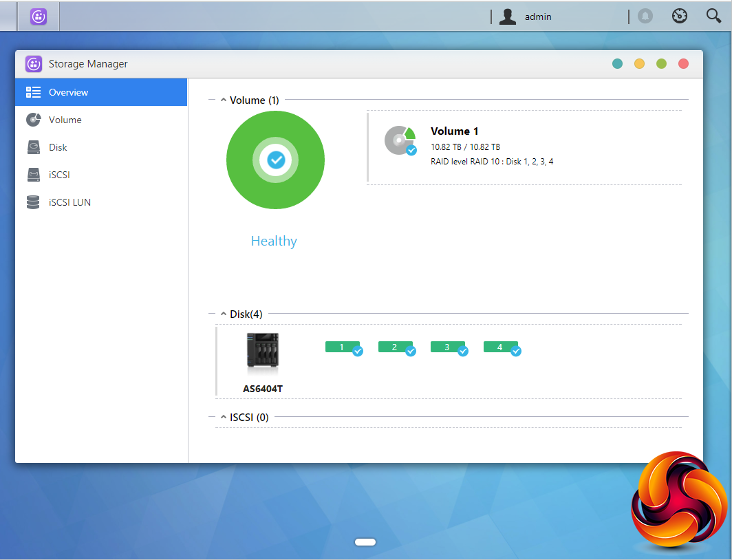This screenshot has height=560, width=732.
Task: Click the white desktop page indicator pill
Action: point(365,542)
